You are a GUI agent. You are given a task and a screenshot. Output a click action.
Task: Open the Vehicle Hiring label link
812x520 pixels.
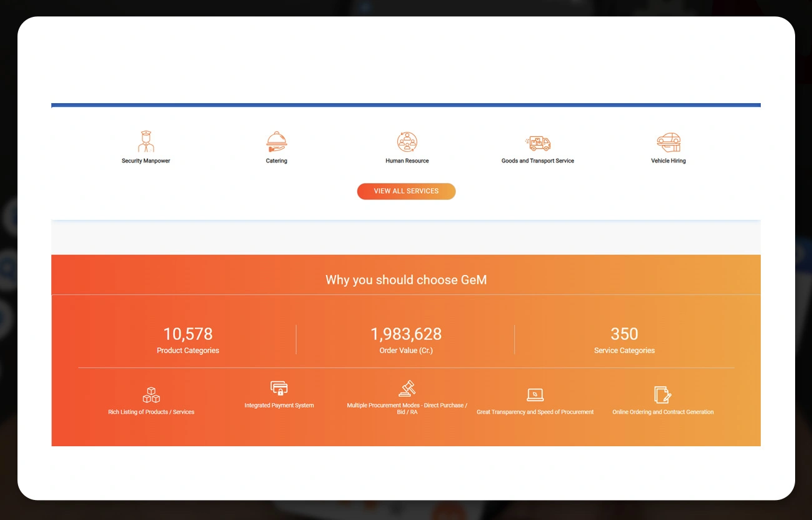pyautogui.click(x=668, y=161)
